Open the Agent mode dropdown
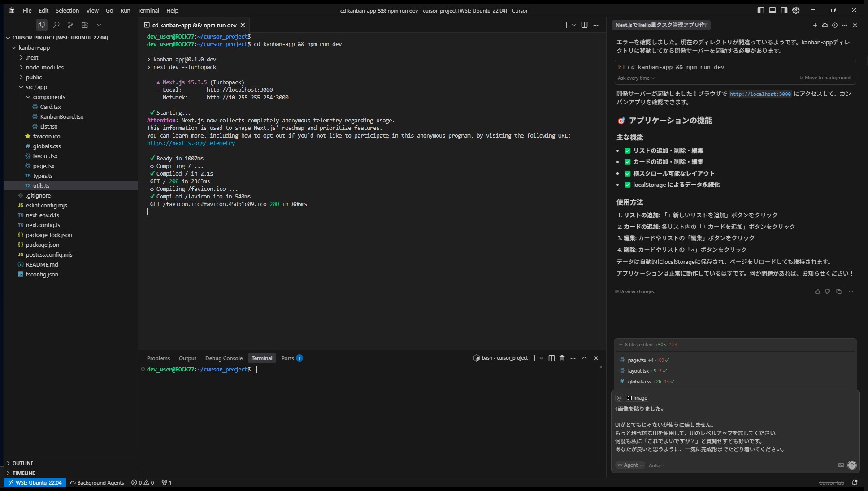The width and height of the screenshot is (868, 491). pos(630,465)
